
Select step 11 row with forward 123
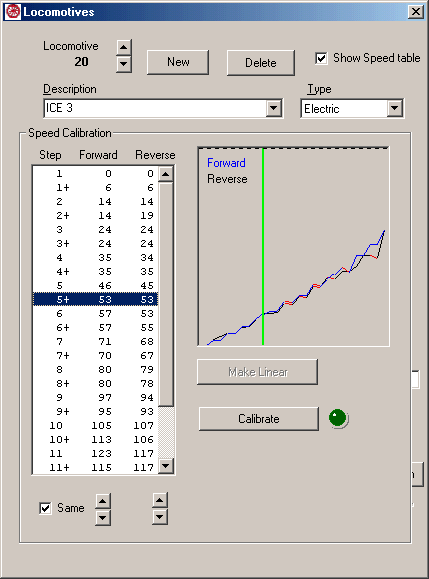[95, 454]
